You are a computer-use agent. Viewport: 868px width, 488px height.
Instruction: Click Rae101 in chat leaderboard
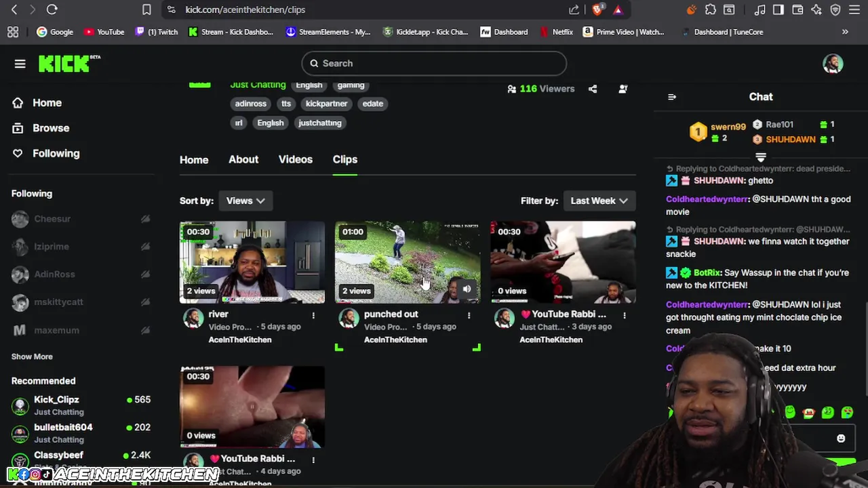(x=779, y=125)
